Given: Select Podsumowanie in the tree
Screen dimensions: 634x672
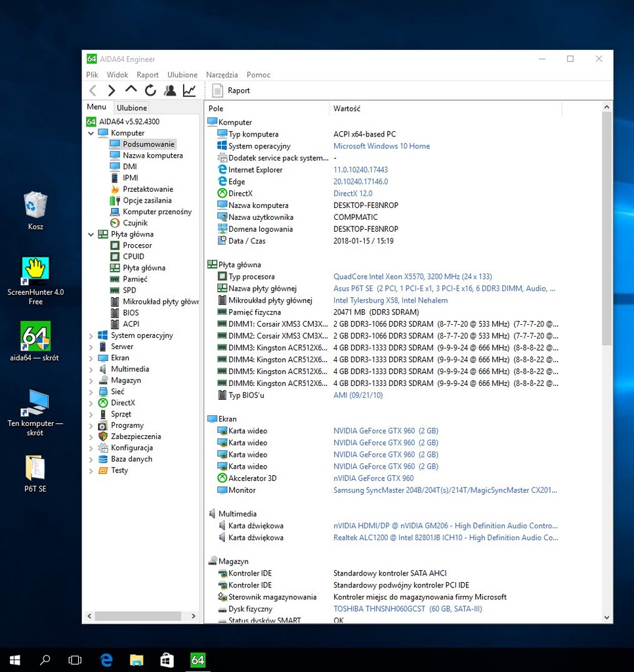Looking at the screenshot, I should click(148, 144).
